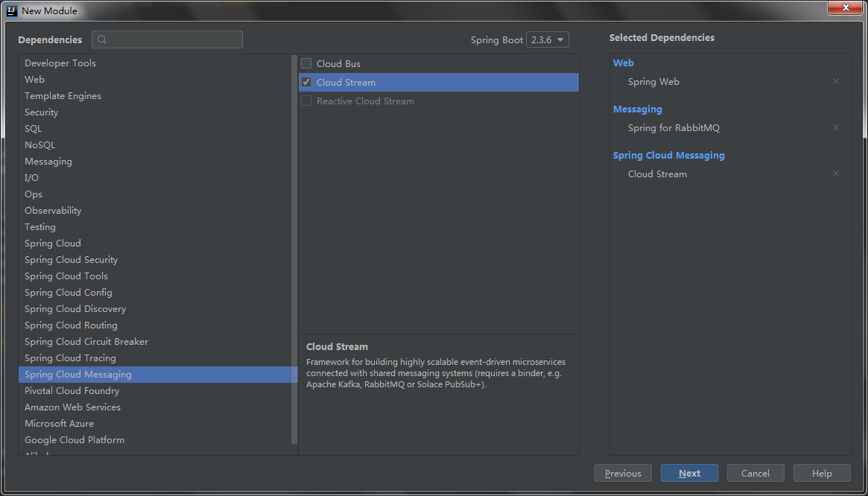Toggle the Reactive Cloud Stream checkbox
868x496 pixels.
(x=306, y=101)
